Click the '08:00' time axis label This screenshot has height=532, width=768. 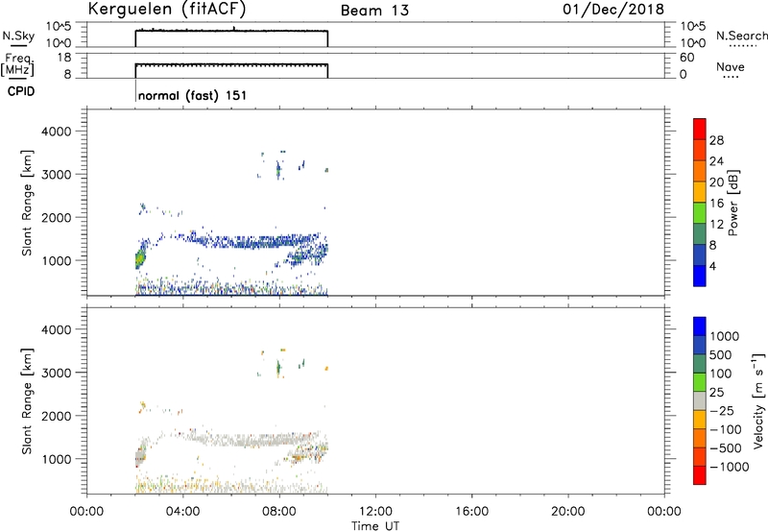[279, 512]
